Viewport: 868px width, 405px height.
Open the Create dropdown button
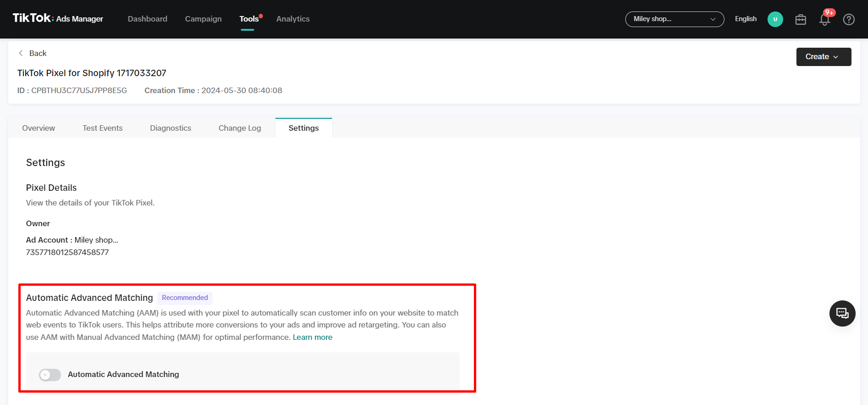pos(823,57)
